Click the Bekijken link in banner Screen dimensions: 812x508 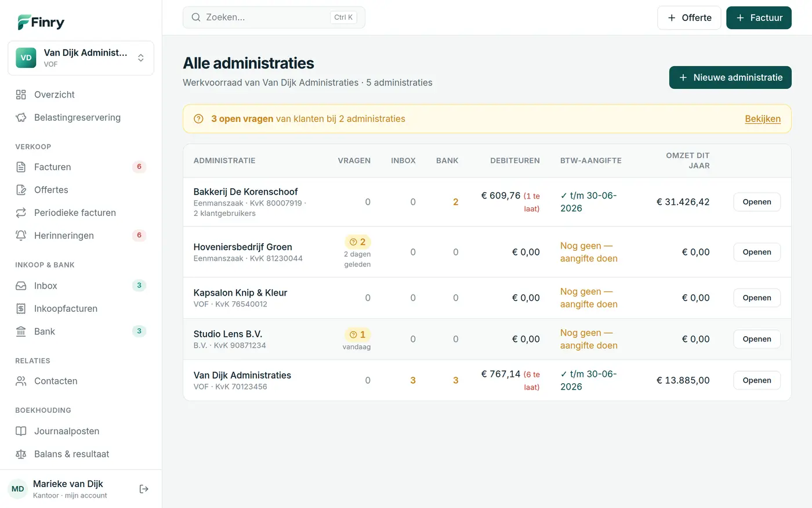763,118
